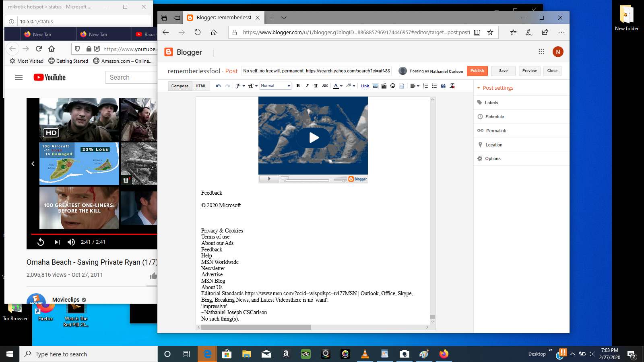
Task: Open the Google apps grid in Blogger
Action: (x=541, y=51)
